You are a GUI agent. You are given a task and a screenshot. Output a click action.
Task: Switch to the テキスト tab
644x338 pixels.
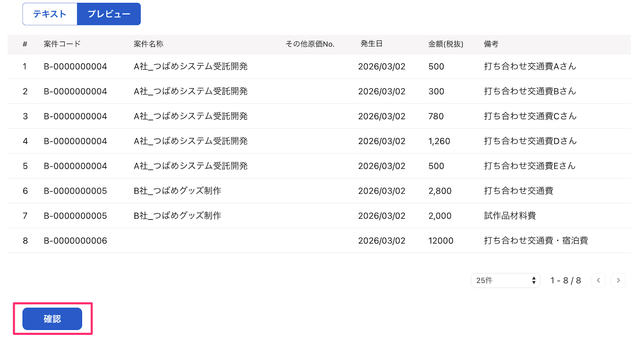point(50,14)
